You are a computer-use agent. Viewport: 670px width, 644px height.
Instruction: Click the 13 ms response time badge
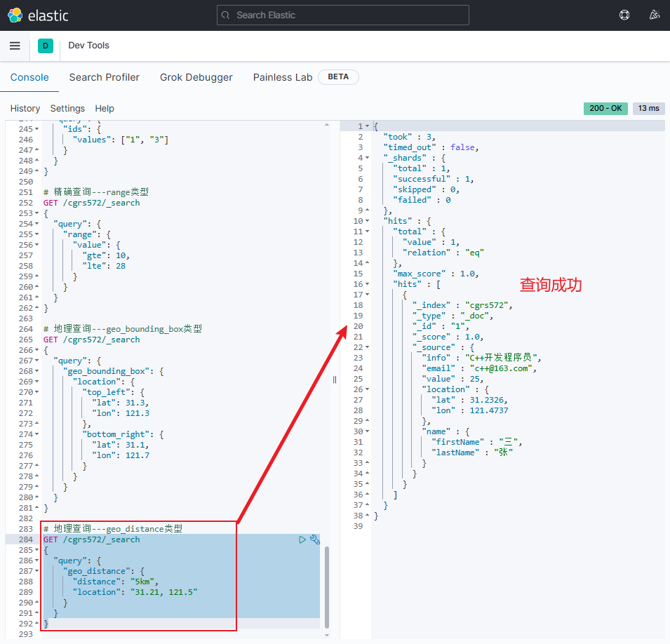pyautogui.click(x=649, y=109)
